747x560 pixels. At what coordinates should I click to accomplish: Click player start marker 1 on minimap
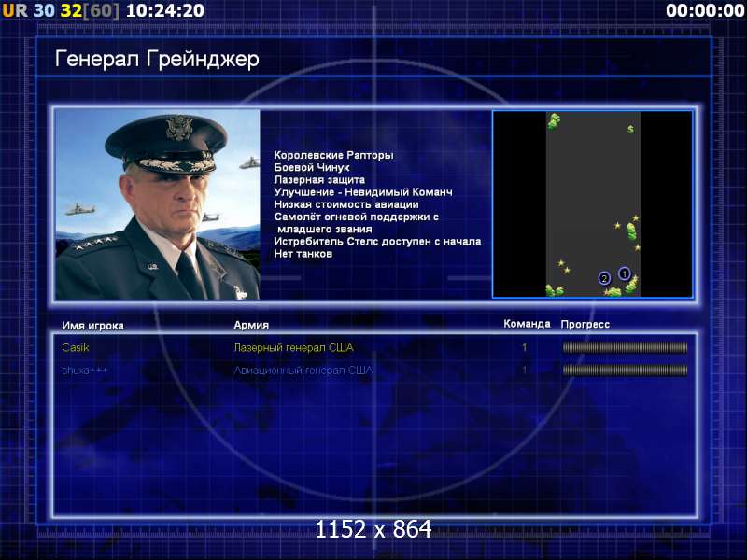coord(624,273)
